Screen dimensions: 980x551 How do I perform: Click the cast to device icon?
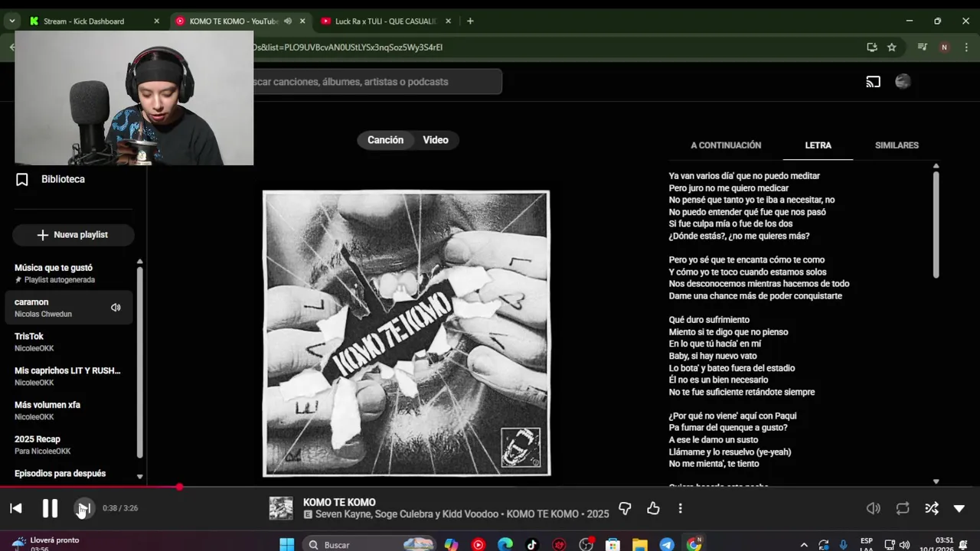click(x=873, y=82)
